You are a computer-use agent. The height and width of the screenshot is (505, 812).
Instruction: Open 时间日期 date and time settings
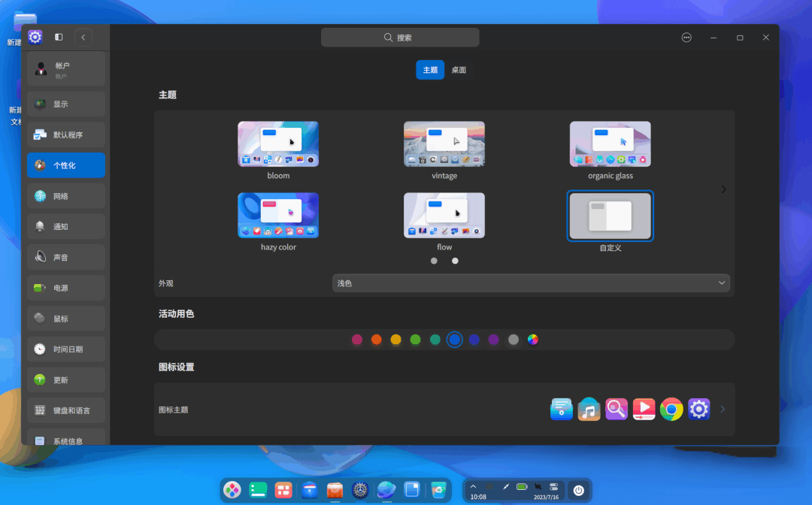(65, 349)
